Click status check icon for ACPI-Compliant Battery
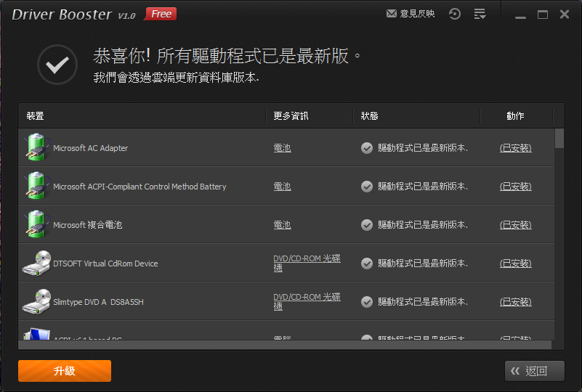Viewport: 582px width, 392px height. coord(367,186)
